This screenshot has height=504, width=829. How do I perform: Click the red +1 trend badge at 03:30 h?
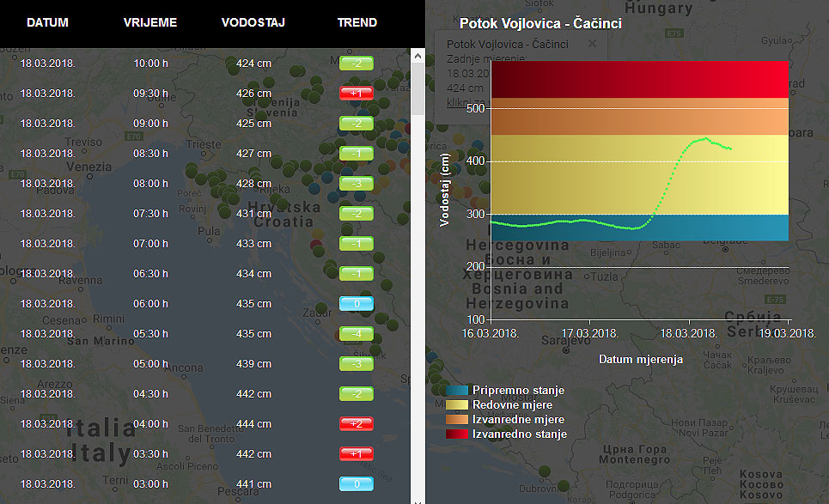click(x=357, y=454)
